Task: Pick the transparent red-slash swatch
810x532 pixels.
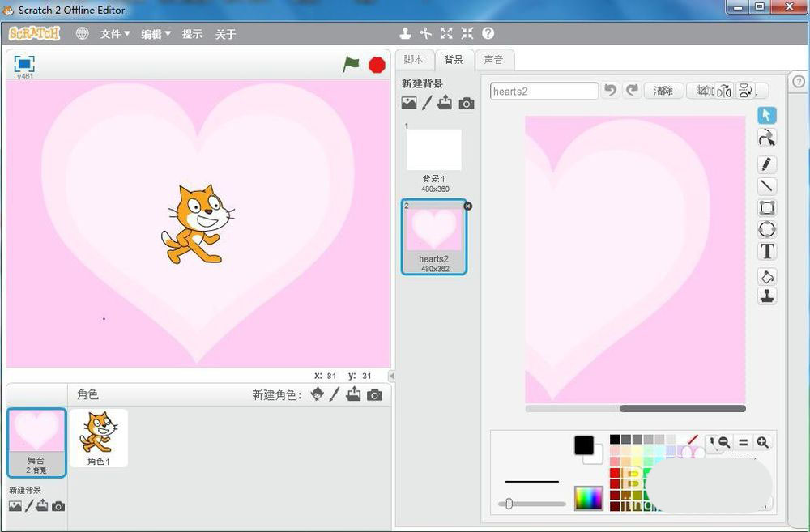Action: pyautogui.click(x=693, y=440)
